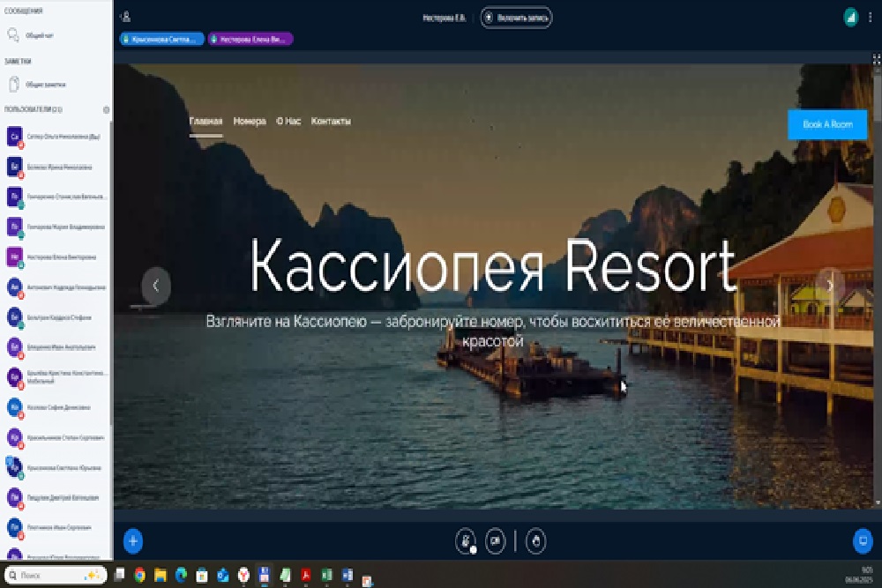
Task: Select the Контакты menu item
Action: tap(331, 121)
